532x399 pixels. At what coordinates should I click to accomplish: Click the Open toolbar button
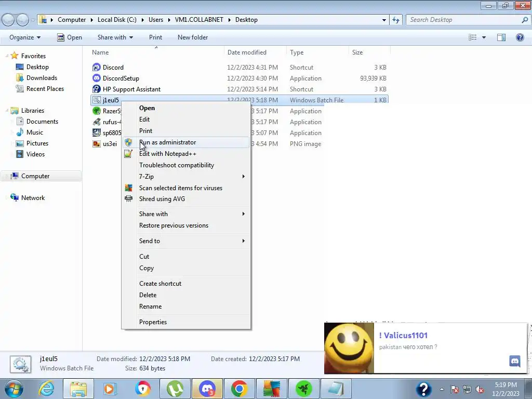pos(70,37)
